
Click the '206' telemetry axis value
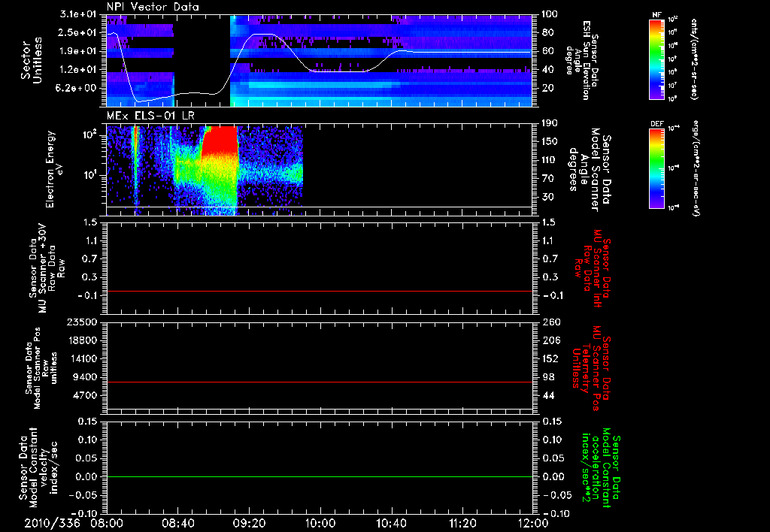(x=550, y=340)
